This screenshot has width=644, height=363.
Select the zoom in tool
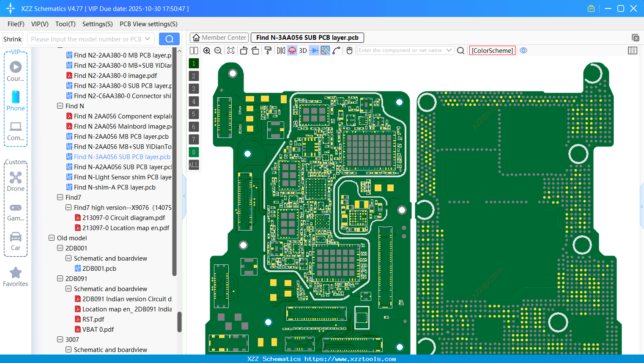pos(207,50)
